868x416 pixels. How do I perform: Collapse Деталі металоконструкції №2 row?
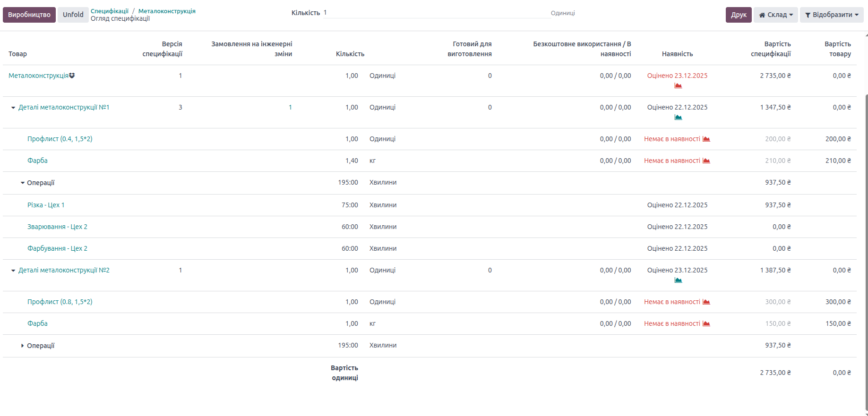(x=13, y=271)
